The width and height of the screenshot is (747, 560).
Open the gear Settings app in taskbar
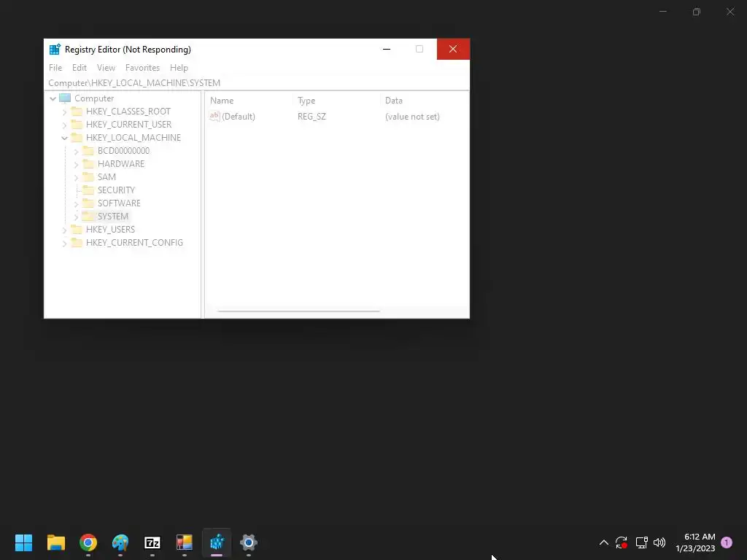[x=249, y=542]
